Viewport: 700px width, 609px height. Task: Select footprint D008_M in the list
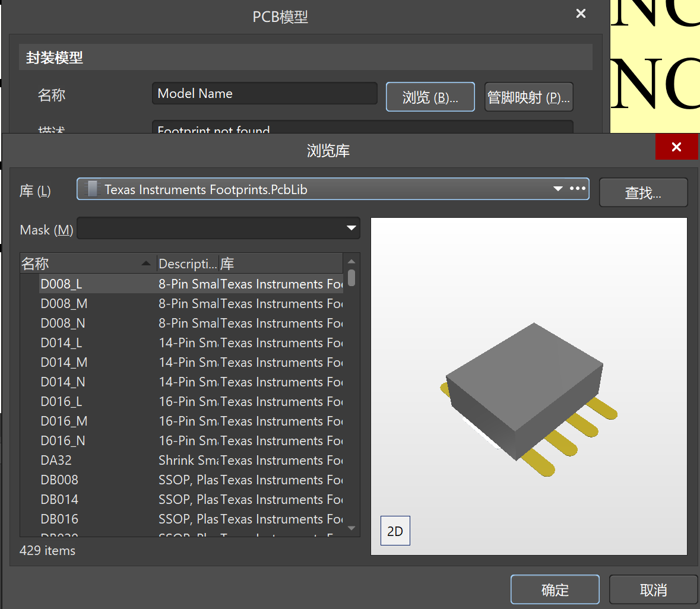tap(64, 304)
